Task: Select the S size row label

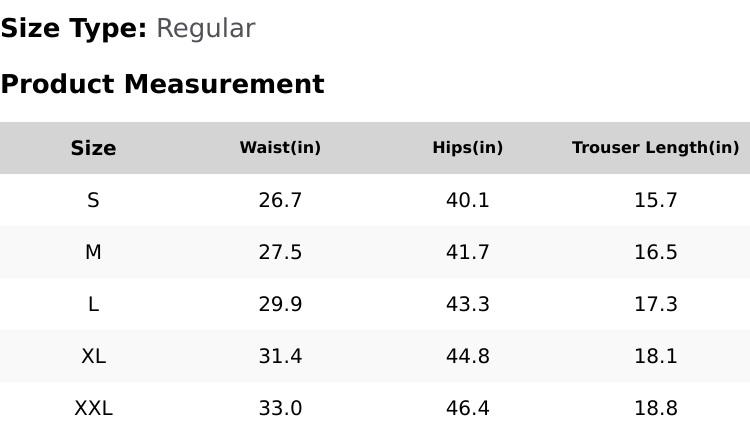Action: 93,200
